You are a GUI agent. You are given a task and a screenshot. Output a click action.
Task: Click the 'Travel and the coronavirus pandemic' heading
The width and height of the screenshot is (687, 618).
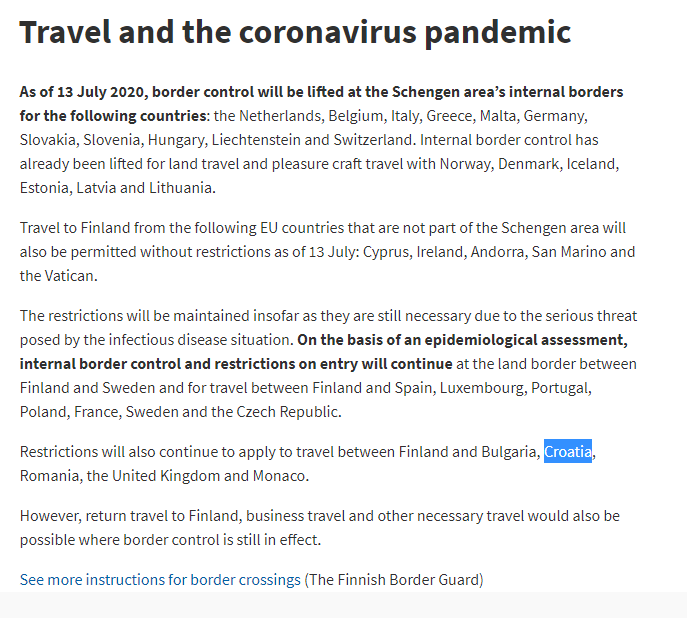click(295, 32)
